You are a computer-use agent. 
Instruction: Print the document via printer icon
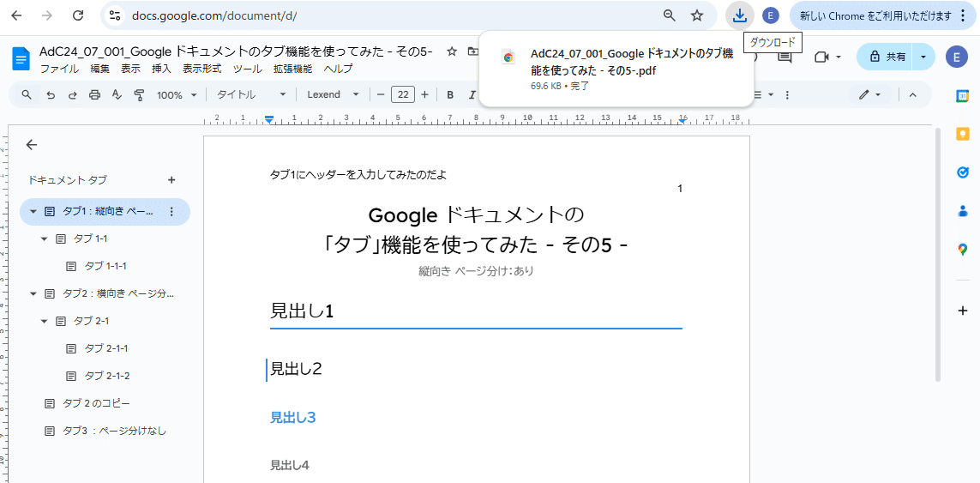[x=94, y=95]
